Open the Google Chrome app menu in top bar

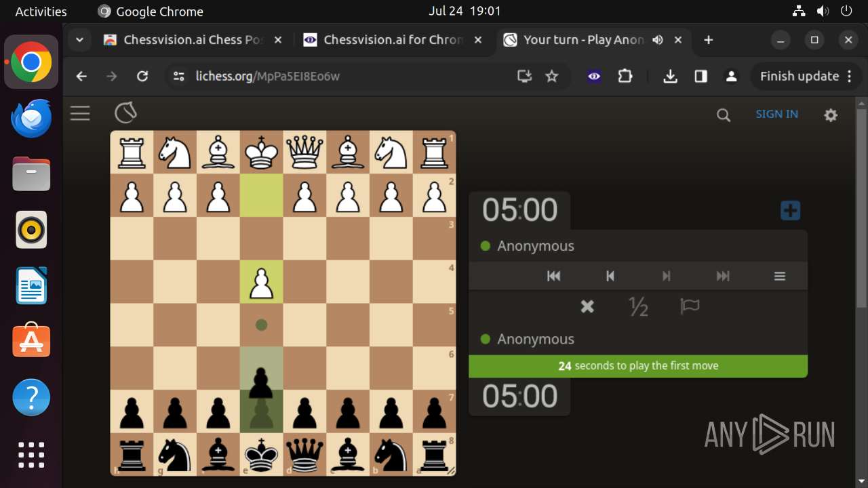pyautogui.click(x=151, y=12)
